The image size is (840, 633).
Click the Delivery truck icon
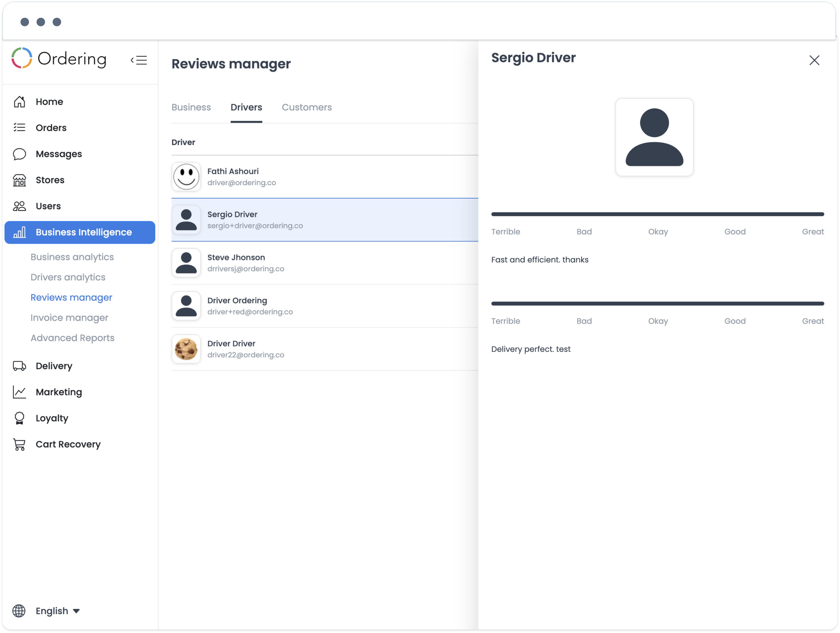point(19,366)
